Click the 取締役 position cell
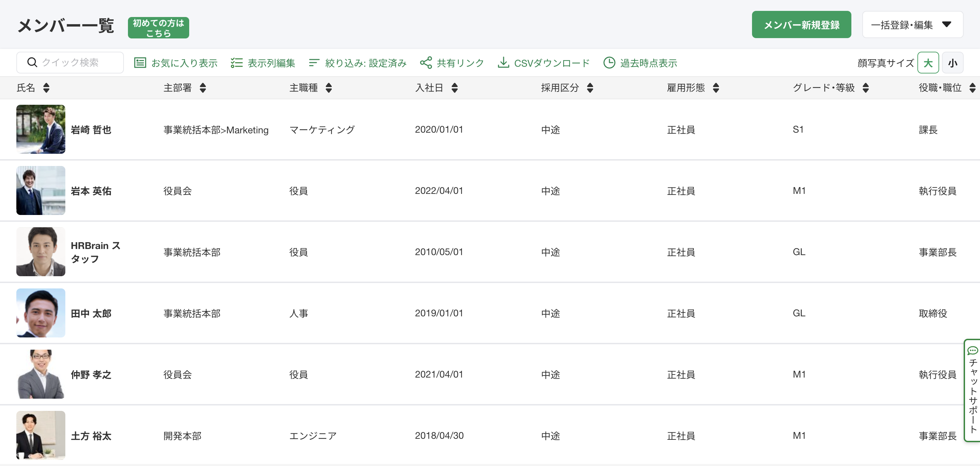The image size is (980, 466). click(933, 314)
